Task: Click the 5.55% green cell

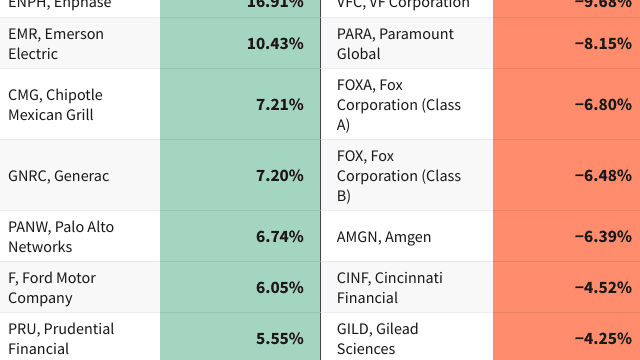Action: click(x=240, y=337)
